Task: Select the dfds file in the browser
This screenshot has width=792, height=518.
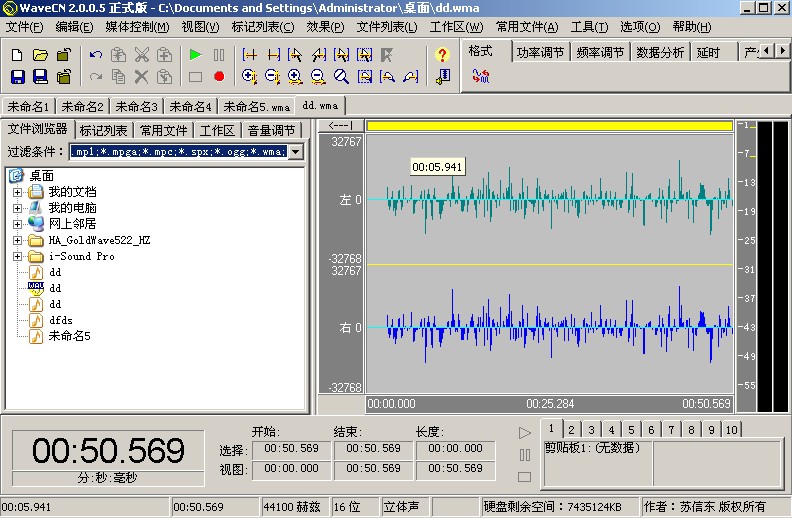Action: coord(61,320)
